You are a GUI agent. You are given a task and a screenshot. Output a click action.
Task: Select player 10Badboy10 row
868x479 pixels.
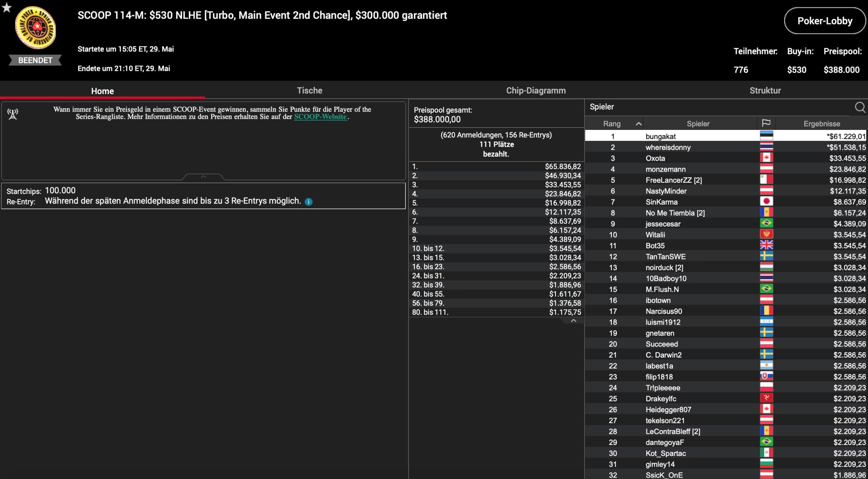tap(725, 278)
